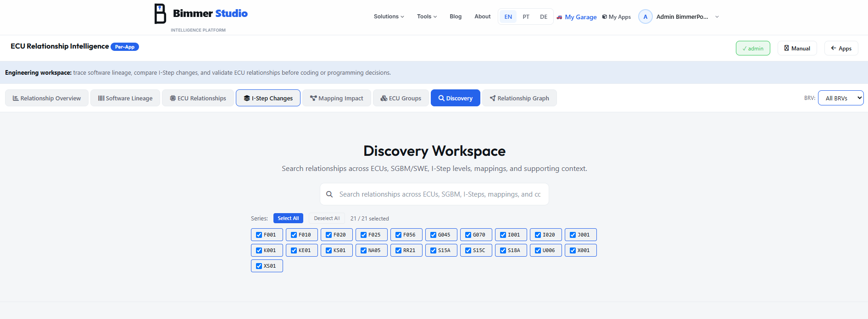Toggle the S18A series checkbox
Viewport: 868px width, 319px height.
pyautogui.click(x=503, y=250)
